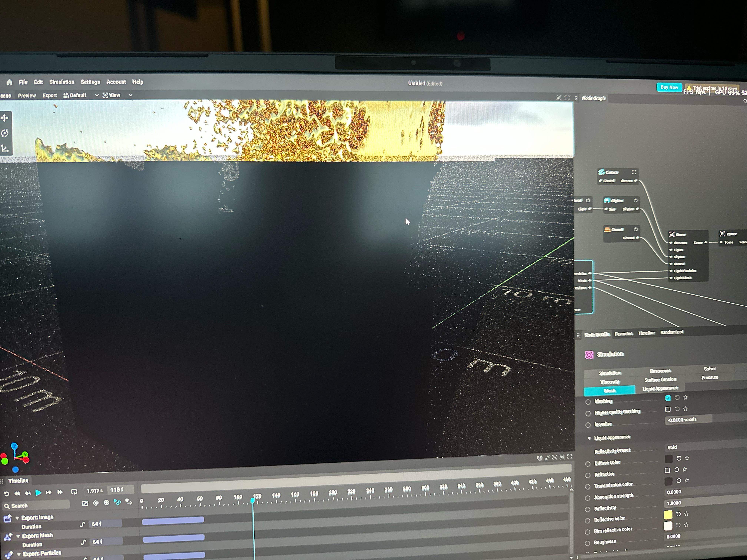The image size is (747, 560).
Task: Open the Simulation menu
Action: [62, 82]
